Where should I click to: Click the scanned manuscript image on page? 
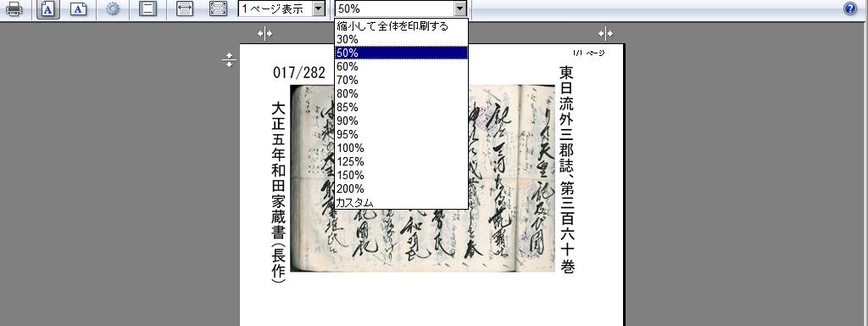coord(422,178)
